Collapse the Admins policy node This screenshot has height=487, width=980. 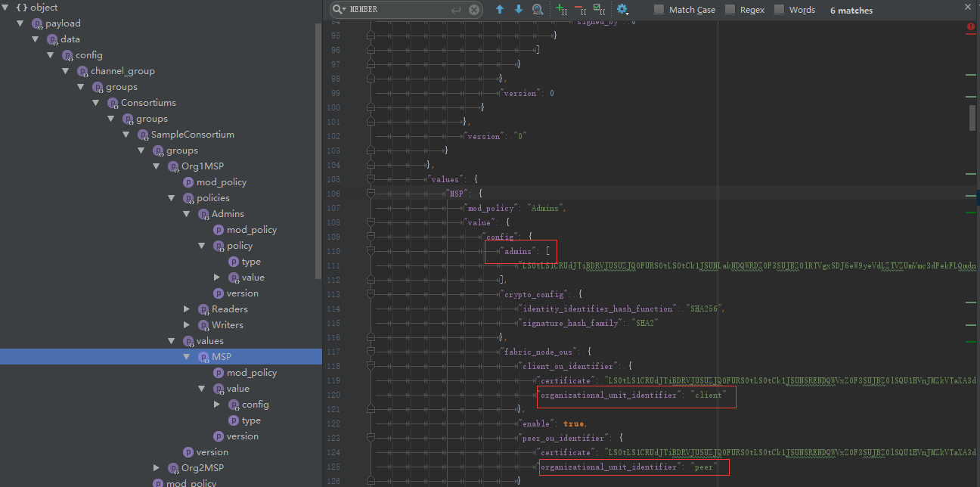coord(187,214)
